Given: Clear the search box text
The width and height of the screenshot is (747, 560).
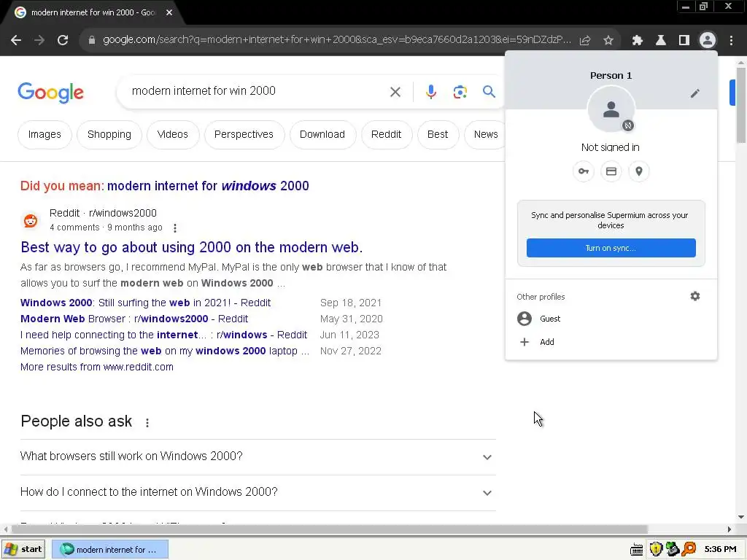Looking at the screenshot, I should click(395, 91).
